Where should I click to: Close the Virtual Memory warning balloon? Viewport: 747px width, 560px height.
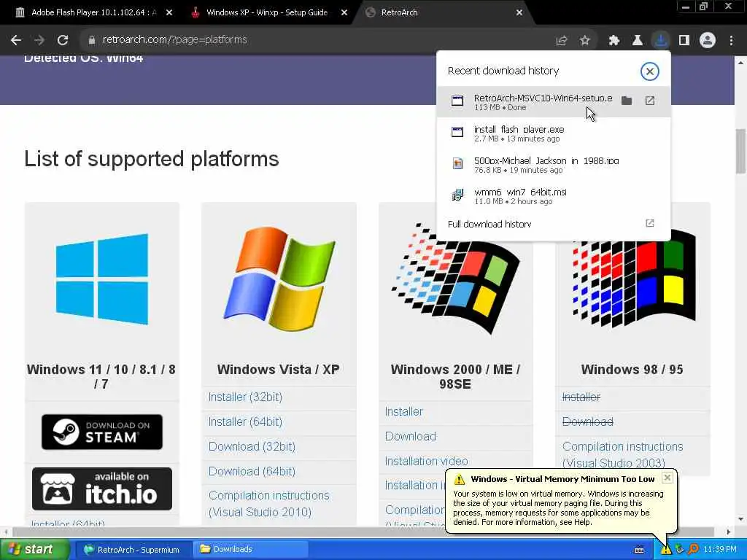tap(667, 478)
